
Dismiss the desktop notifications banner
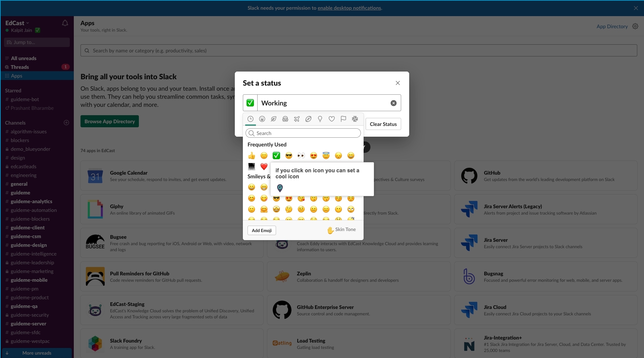click(636, 8)
